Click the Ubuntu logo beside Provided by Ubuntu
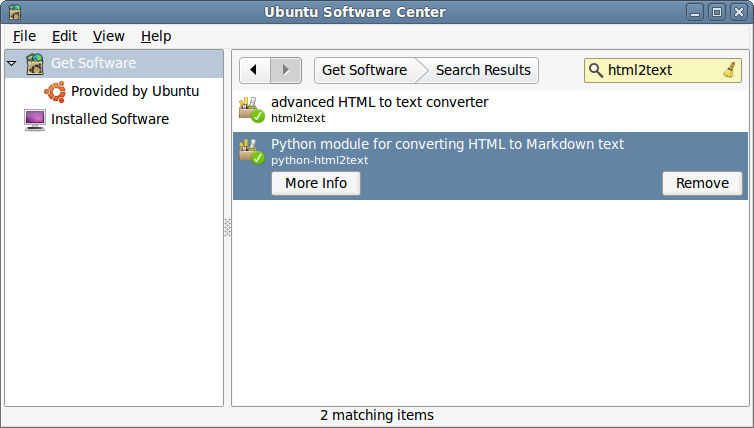 (55, 91)
